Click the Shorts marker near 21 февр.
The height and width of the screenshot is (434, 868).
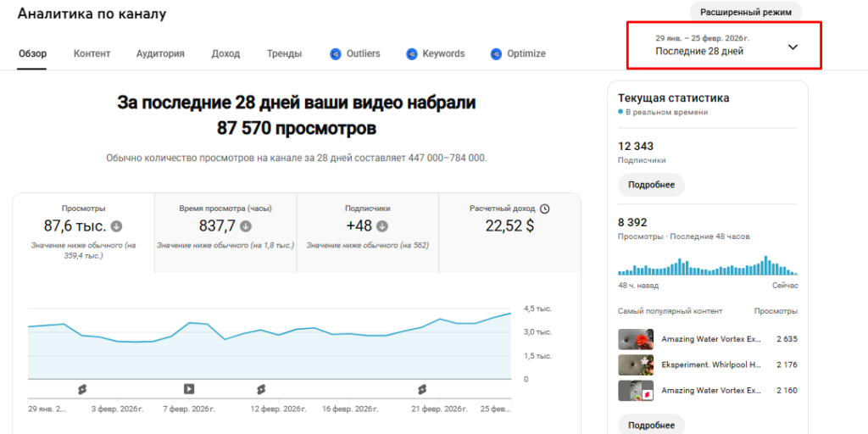coord(421,389)
